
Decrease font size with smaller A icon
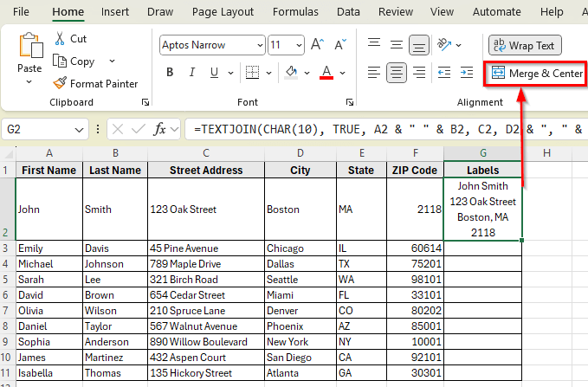(x=337, y=45)
